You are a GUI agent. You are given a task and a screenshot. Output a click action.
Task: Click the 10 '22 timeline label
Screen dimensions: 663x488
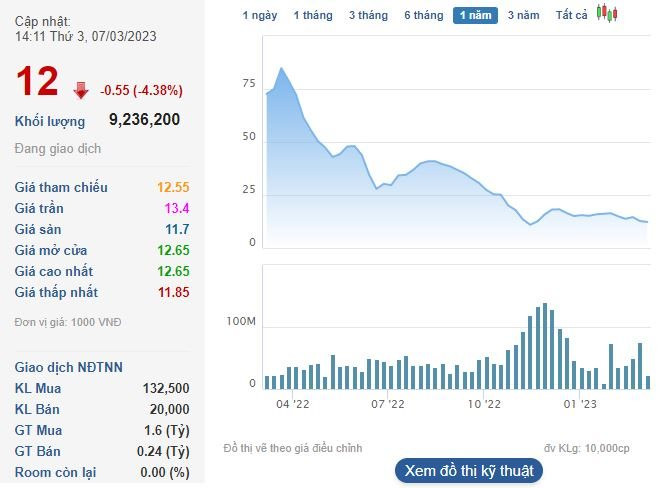tap(484, 405)
